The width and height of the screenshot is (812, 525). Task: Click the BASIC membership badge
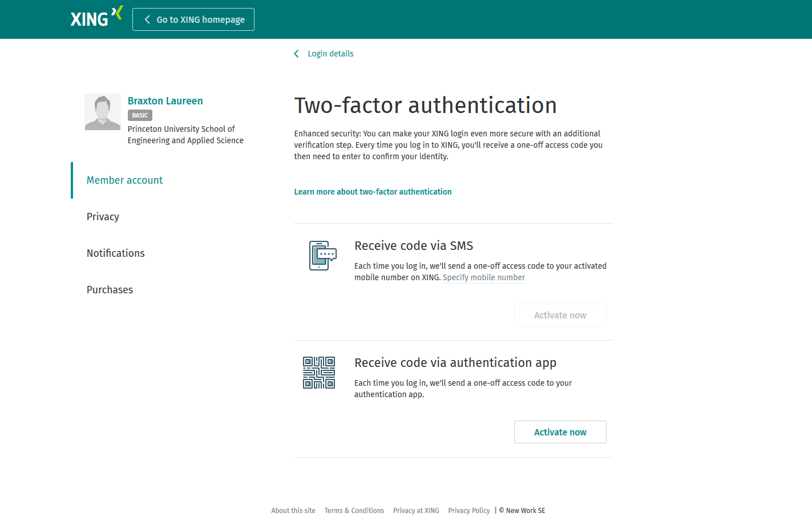click(140, 115)
